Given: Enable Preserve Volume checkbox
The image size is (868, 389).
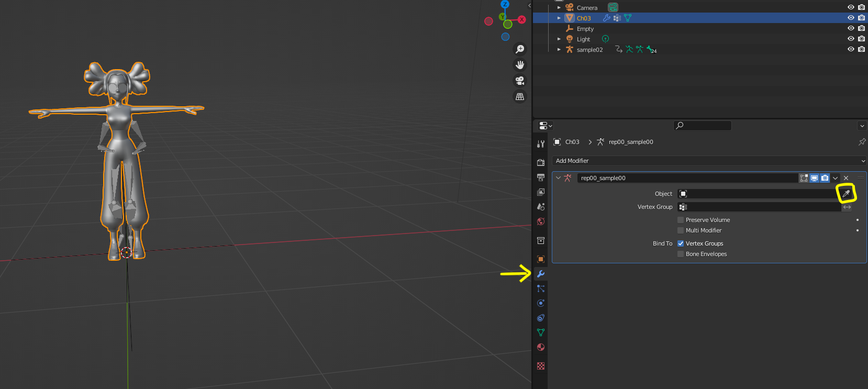Looking at the screenshot, I should [x=681, y=220].
